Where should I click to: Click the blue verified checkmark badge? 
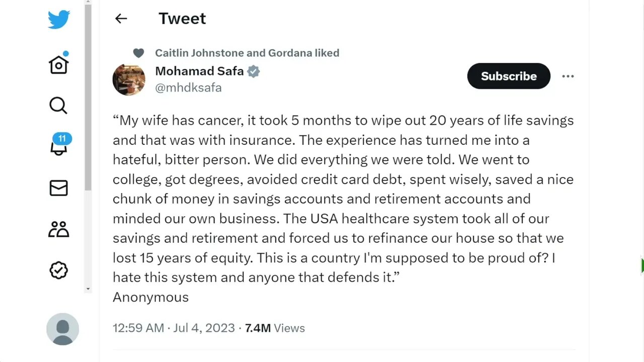click(x=254, y=71)
